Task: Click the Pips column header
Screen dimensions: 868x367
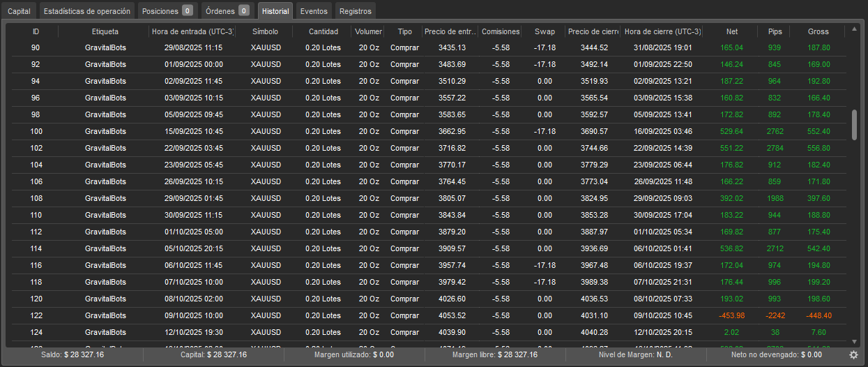Action: pyautogui.click(x=775, y=31)
